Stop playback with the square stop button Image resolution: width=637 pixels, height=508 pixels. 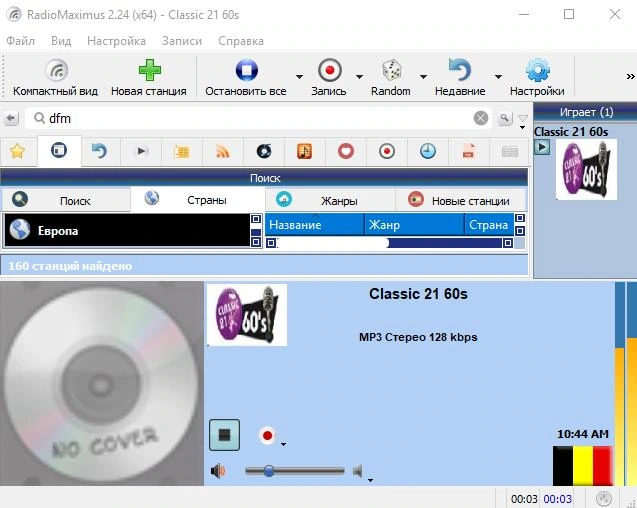tap(224, 435)
